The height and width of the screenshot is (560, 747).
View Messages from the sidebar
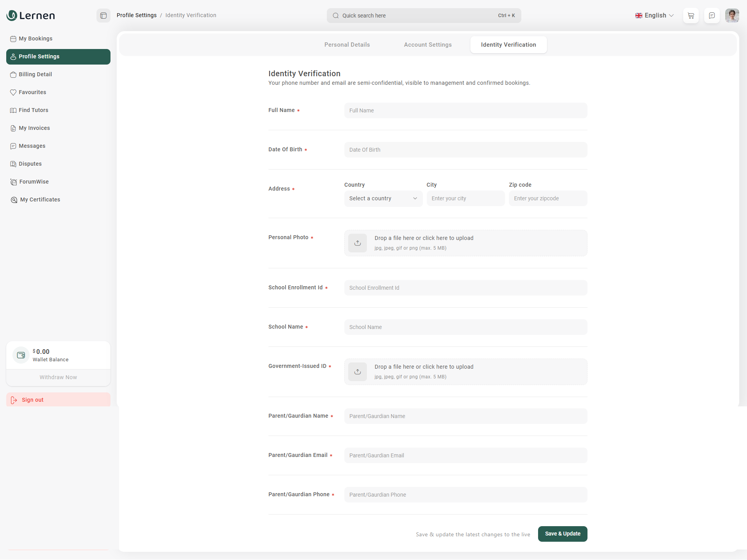click(32, 146)
